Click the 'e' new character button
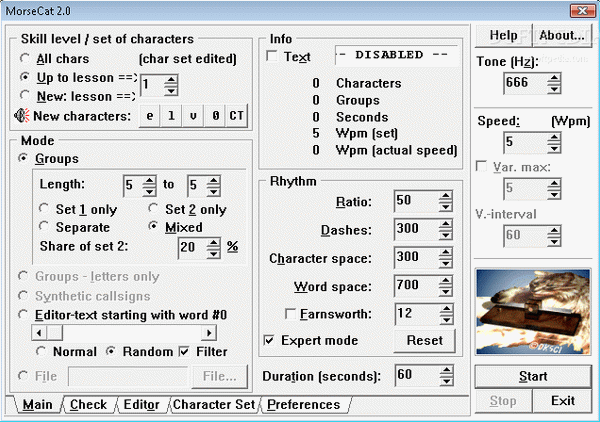 [x=150, y=116]
